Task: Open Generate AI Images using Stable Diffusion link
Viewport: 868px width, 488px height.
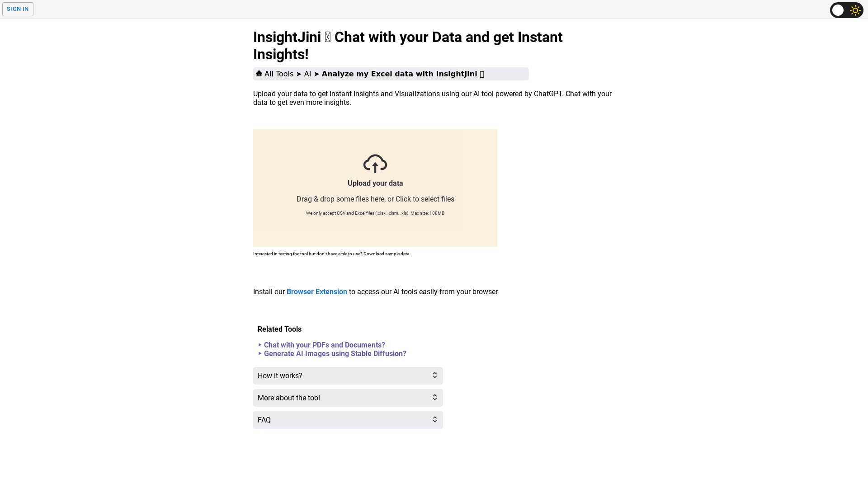Action: [x=335, y=354]
